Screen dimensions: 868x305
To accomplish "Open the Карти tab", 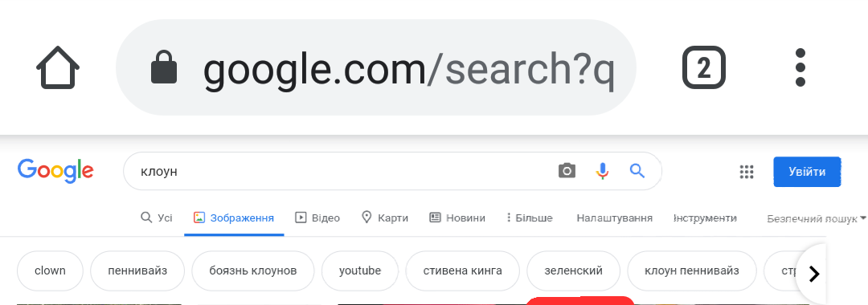I will (x=385, y=218).
